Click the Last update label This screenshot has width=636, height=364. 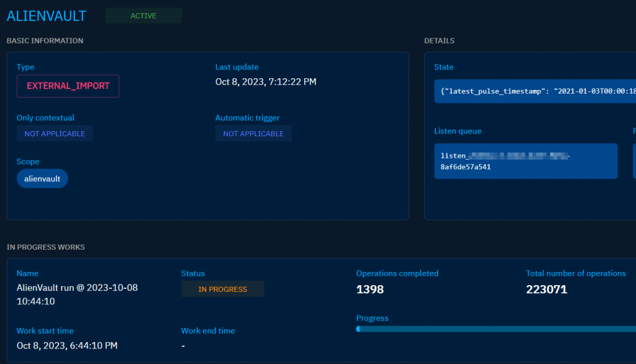237,67
